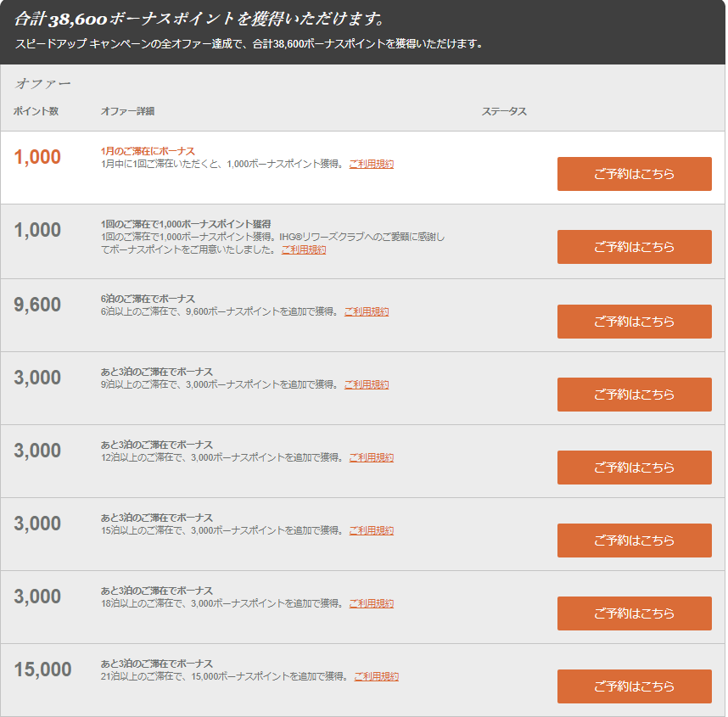Image resolution: width=728 pixels, height=717 pixels.
Task: Open ご利用規約 link for 18泊以上 offer
Action: pyautogui.click(x=372, y=603)
